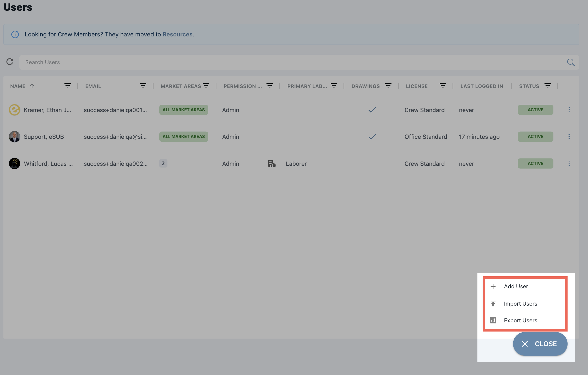Open the Drawings column filter

[388, 86]
